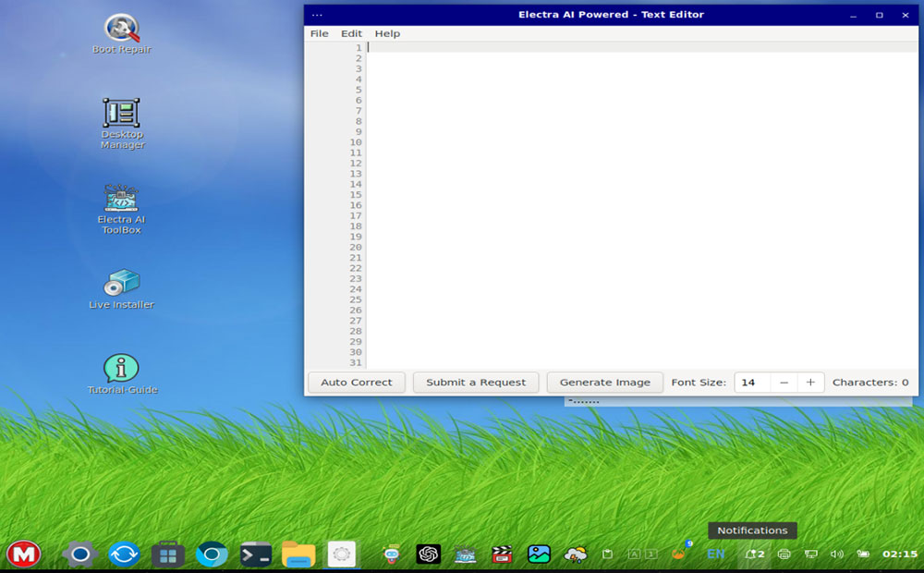This screenshot has width=924, height=573.
Task: Expand the titlebar ellipsis menu
Action: pyautogui.click(x=317, y=14)
